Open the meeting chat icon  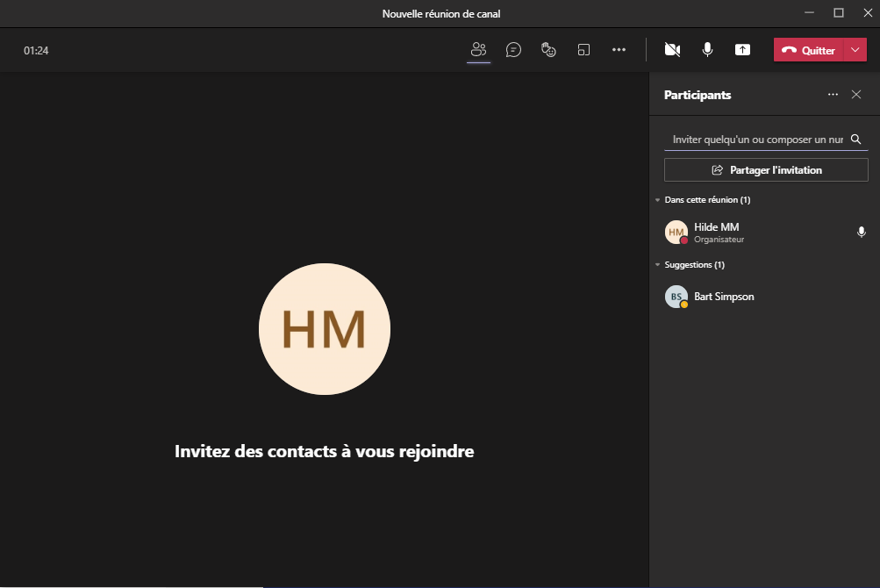click(513, 50)
